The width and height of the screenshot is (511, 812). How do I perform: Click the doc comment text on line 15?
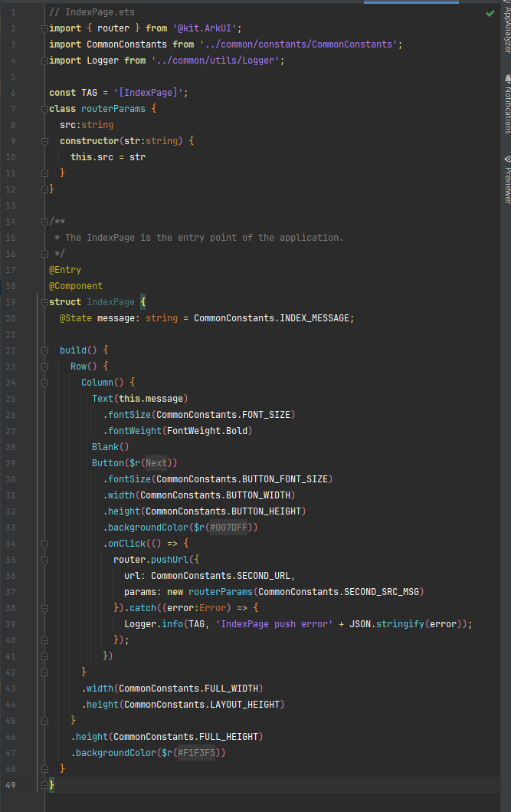tap(198, 238)
